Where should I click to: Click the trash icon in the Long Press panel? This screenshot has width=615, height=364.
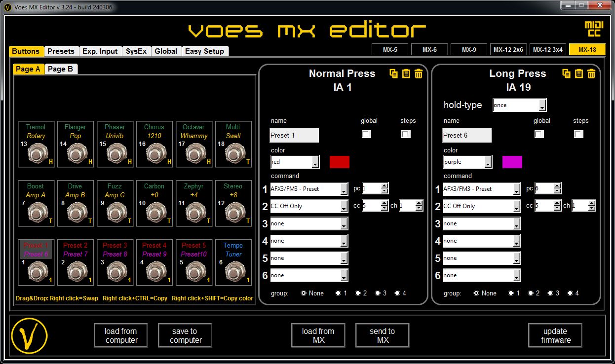click(x=591, y=73)
